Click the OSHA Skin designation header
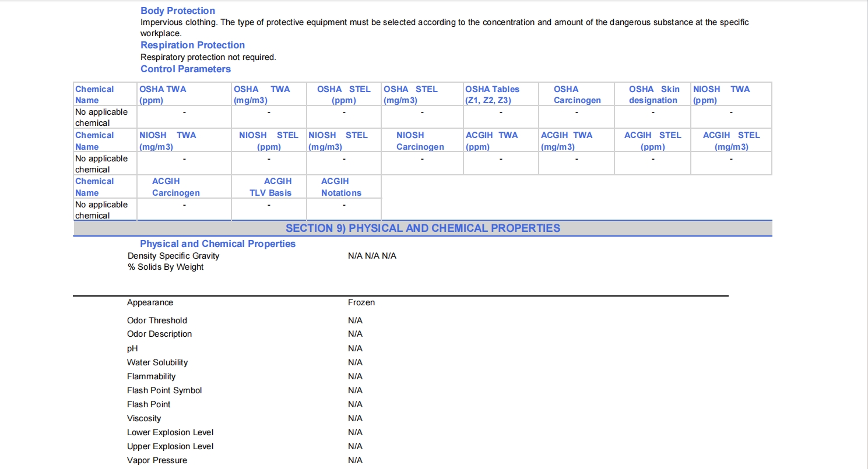868x469 pixels. 653,94
